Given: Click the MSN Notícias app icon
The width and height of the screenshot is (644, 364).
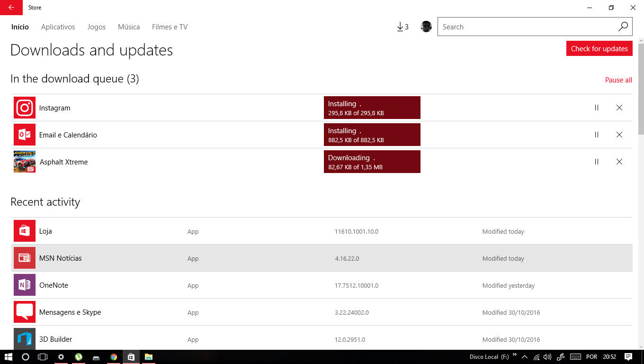Looking at the screenshot, I should 25,258.
